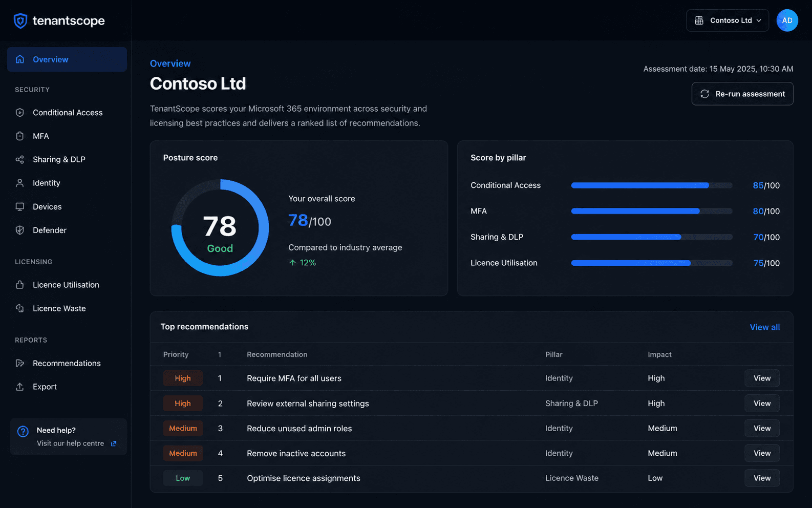Click the Defender shield icon
Image resolution: width=812 pixels, height=508 pixels.
click(20, 230)
